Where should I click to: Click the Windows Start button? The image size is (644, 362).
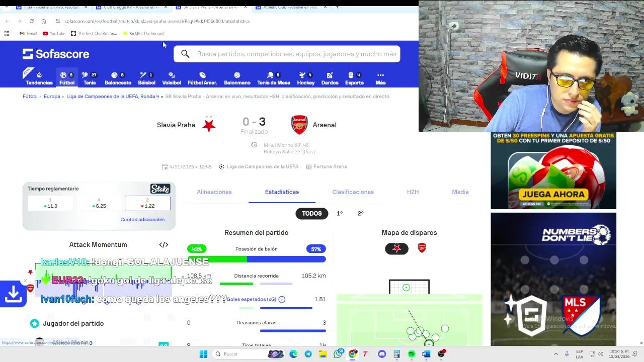[x=203, y=354]
